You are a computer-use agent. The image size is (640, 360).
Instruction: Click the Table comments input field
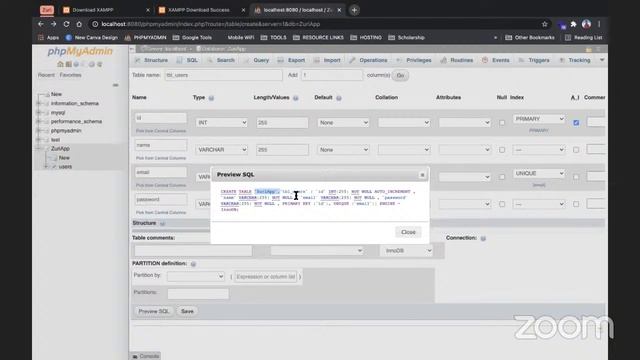tap(193, 251)
